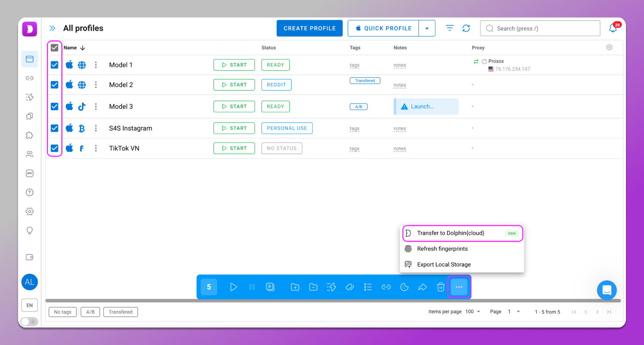Image resolution: width=644 pixels, height=345 pixels.
Task: Open the API section from the sidebar
Action: point(30,173)
